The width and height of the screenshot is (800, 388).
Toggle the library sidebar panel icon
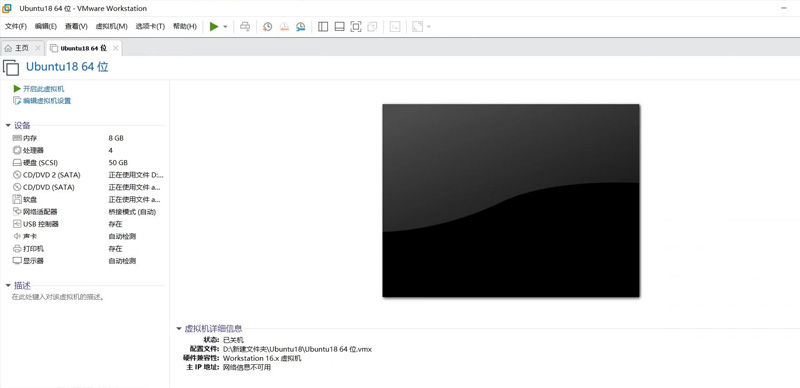pos(323,27)
